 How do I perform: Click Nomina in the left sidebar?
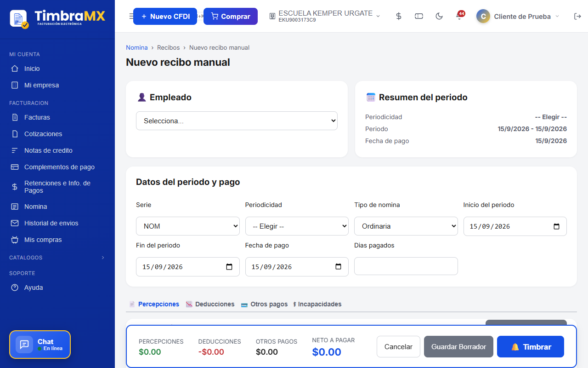(57, 207)
